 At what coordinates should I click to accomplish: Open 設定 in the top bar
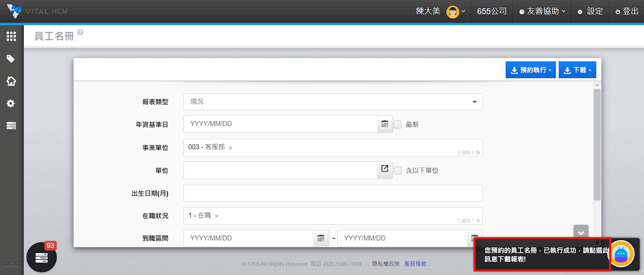590,11
